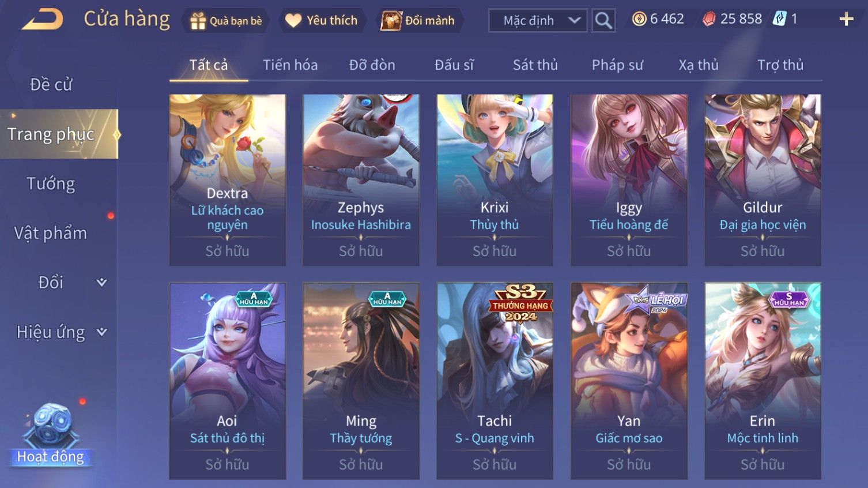Open the search magnifier icon
Screen dimensions: 868x488
click(603, 21)
